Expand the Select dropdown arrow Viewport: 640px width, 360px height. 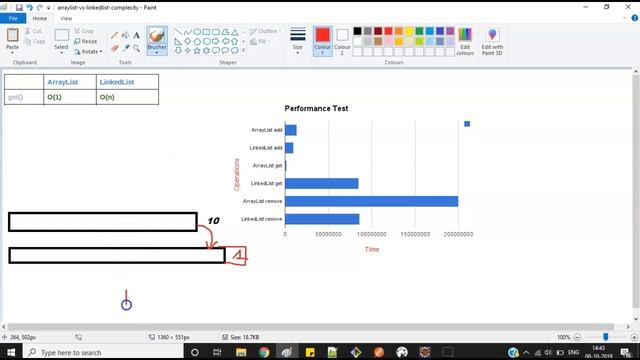61,53
